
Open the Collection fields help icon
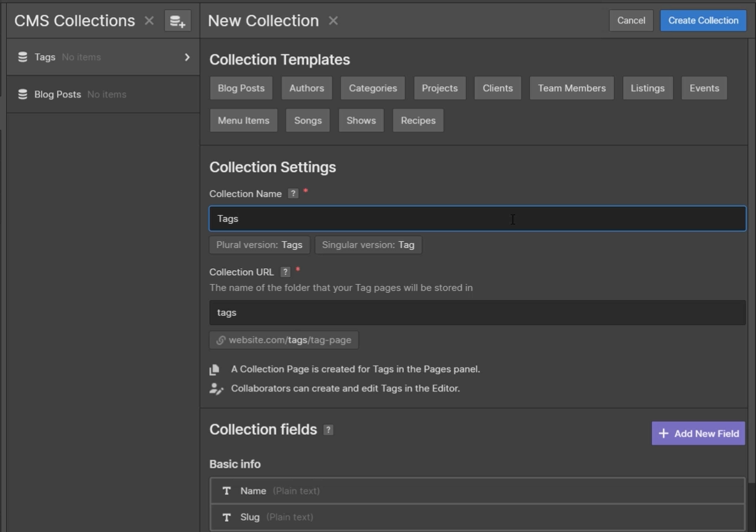(328, 430)
